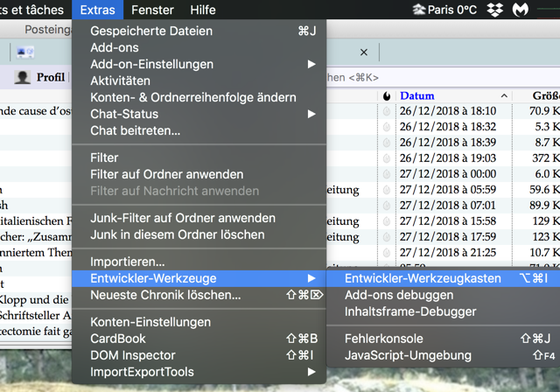The width and height of the screenshot is (560, 392).
Task: Click Chat beitreten… entry
Action: click(x=199, y=130)
